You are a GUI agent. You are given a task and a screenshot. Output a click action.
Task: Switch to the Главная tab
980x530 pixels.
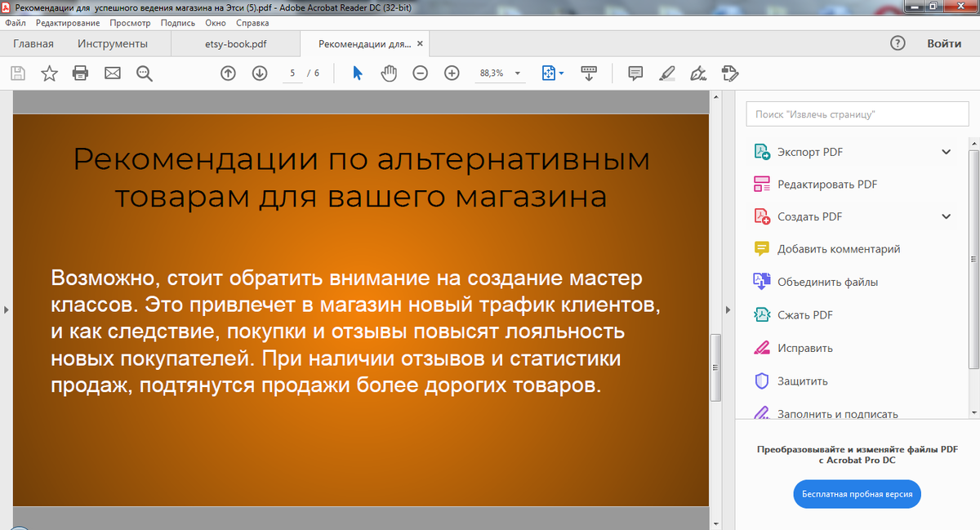click(33, 44)
